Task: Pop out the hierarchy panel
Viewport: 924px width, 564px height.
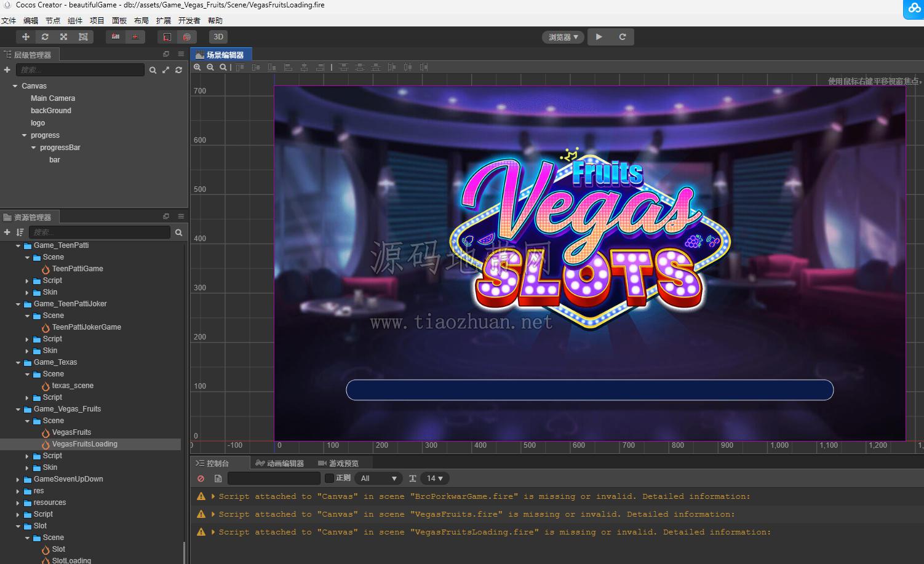Action: [x=165, y=54]
